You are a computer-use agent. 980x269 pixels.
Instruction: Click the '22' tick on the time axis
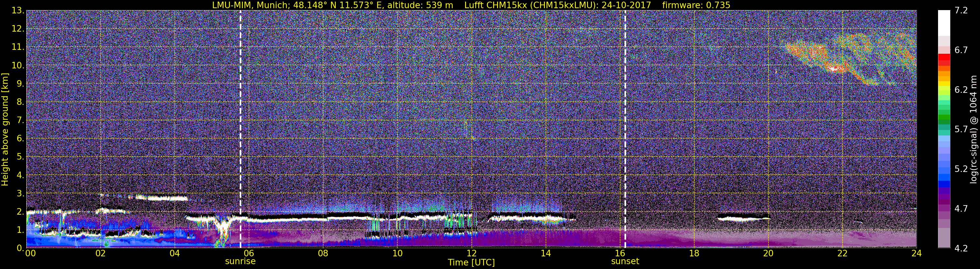[842, 253]
